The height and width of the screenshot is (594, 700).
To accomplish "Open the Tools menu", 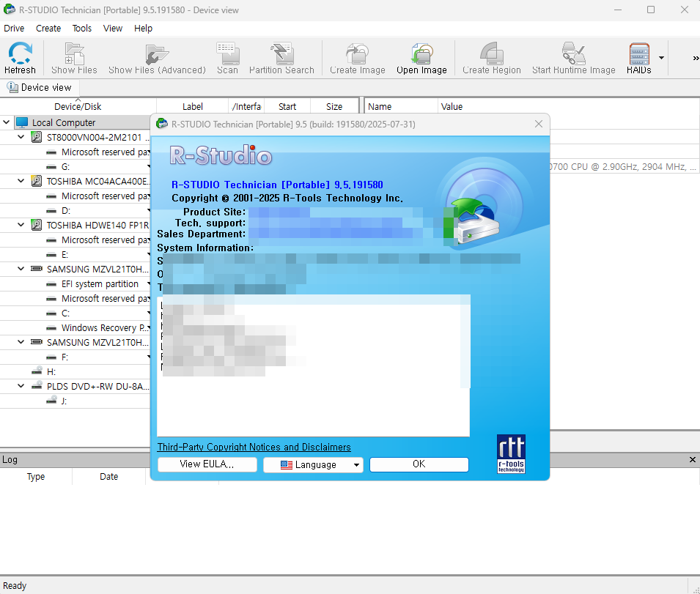I will coord(82,28).
